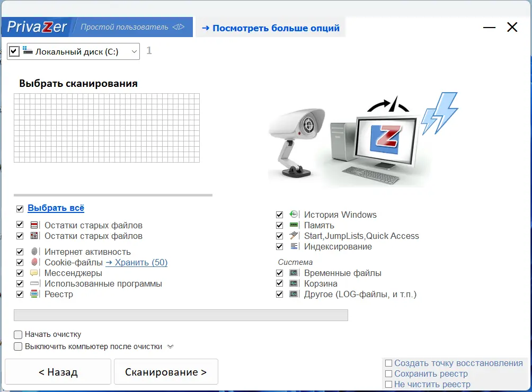Click the registry icon beside Реестр
Viewport: 532px width, 392px height.
pos(34,293)
